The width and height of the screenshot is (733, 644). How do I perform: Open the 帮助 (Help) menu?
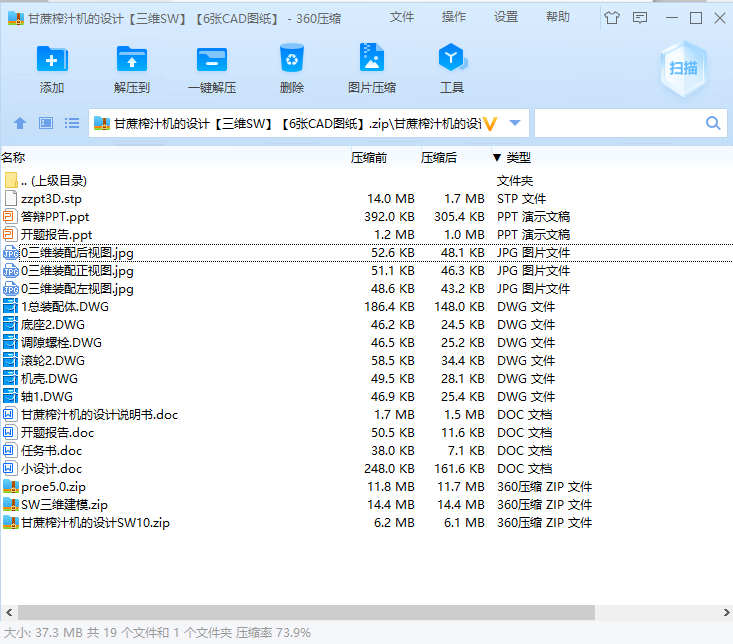(558, 17)
